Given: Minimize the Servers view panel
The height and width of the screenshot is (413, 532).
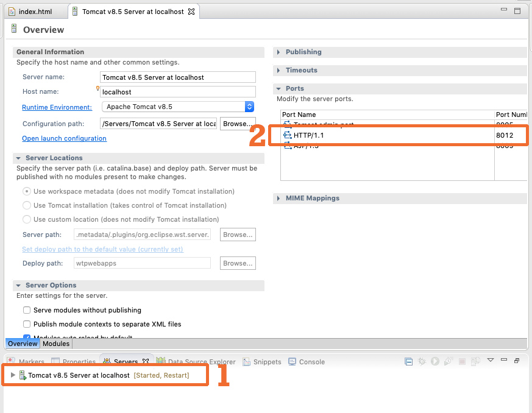Looking at the screenshot, I should tap(504, 359).
